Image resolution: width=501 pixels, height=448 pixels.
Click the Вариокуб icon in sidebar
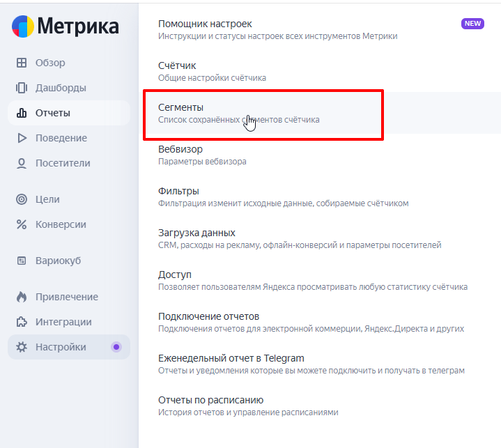click(22, 261)
